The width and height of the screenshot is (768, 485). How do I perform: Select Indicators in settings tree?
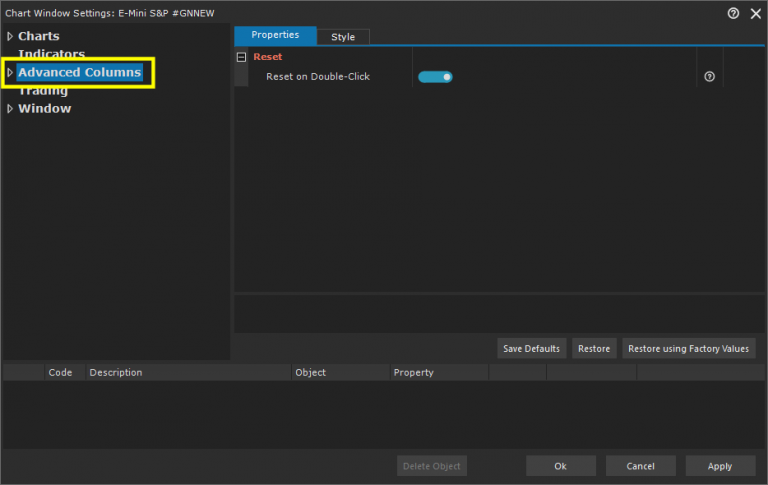51,54
